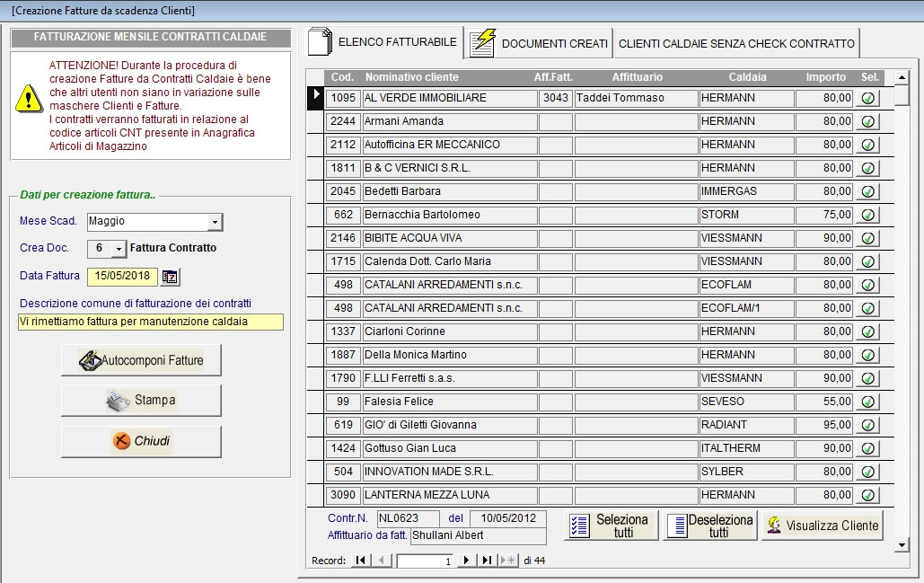Image resolution: width=924 pixels, height=583 pixels.
Task: Toggle the Sel. check for Della Monica Martino
Action: 868,355
